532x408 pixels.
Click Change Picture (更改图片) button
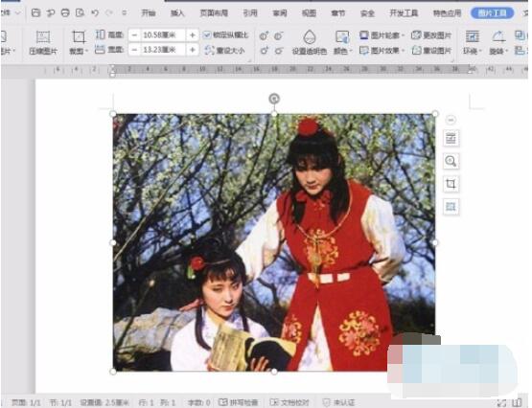(431, 35)
